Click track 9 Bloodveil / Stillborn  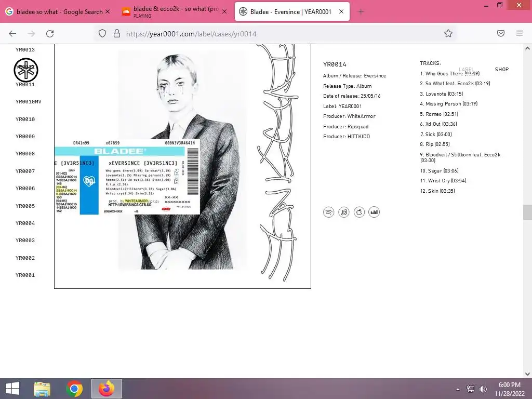tap(460, 157)
